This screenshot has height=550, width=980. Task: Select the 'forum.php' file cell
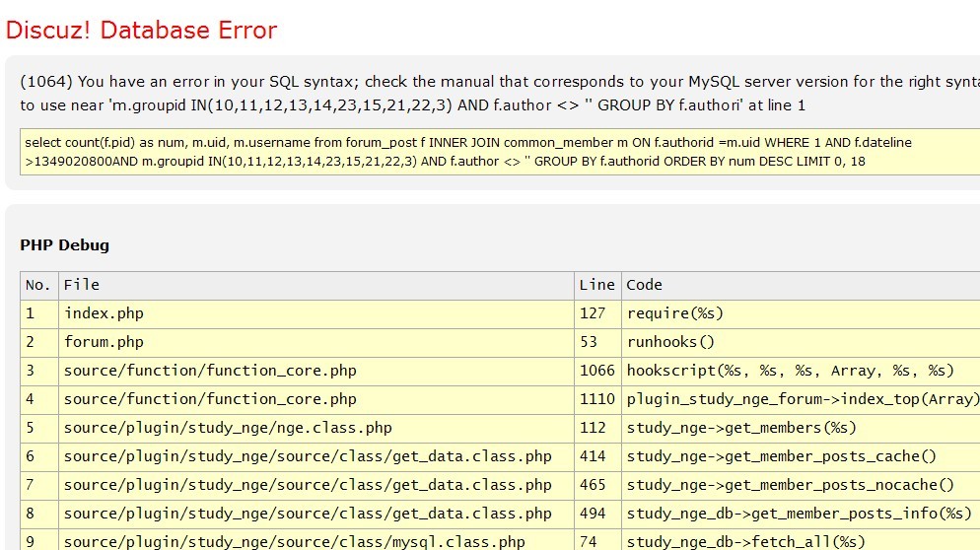point(316,343)
